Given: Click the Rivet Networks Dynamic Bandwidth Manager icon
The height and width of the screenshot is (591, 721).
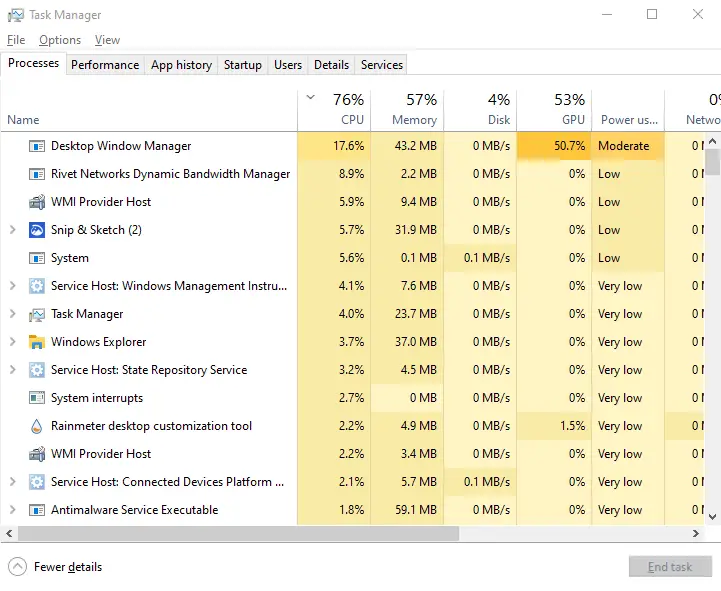Looking at the screenshot, I should coord(37,174).
